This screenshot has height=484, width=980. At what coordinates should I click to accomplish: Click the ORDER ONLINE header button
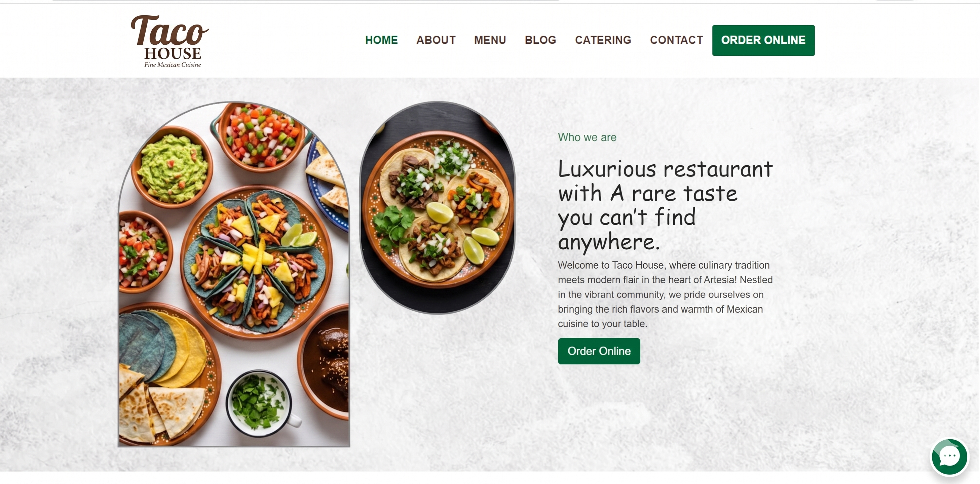pyautogui.click(x=763, y=40)
